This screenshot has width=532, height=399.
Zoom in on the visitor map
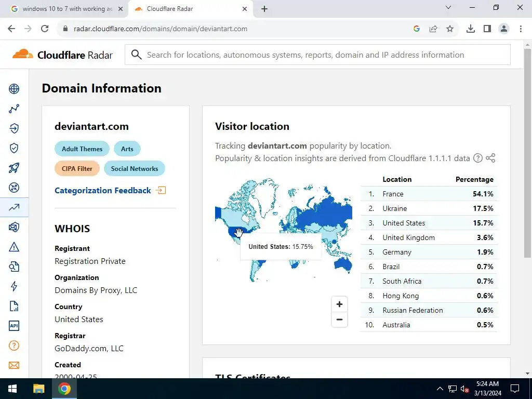[339, 304]
